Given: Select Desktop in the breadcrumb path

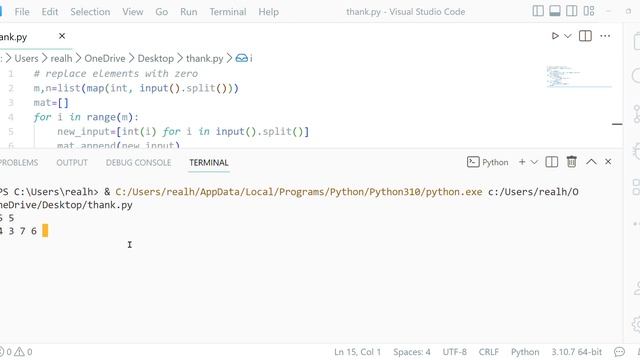Looking at the screenshot, I should (x=156, y=58).
